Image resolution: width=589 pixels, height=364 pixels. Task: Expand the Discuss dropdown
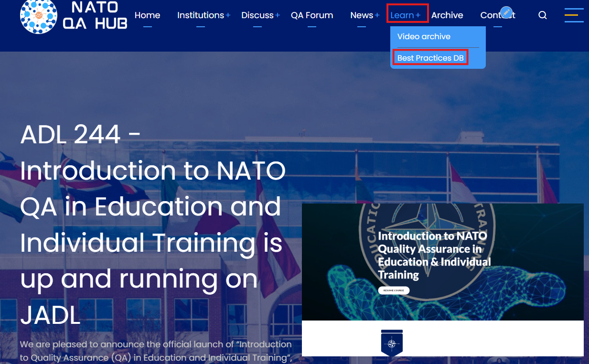pyautogui.click(x=257, y=15)
